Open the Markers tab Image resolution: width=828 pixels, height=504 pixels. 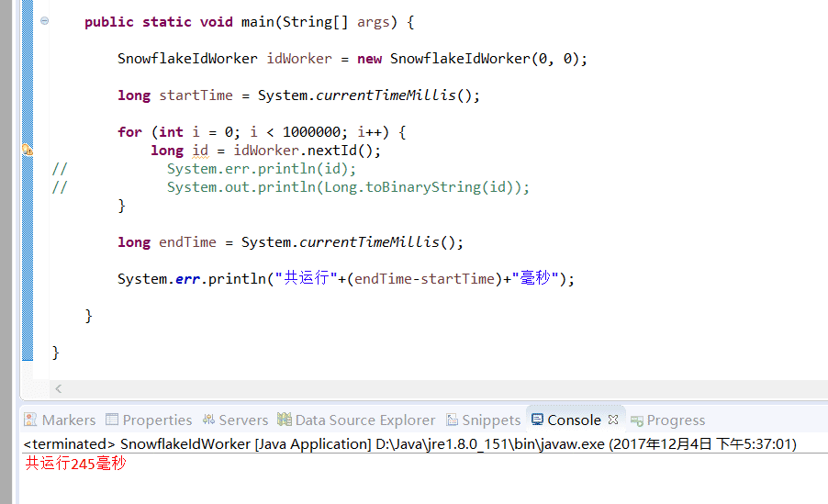[x=68, y=420]
